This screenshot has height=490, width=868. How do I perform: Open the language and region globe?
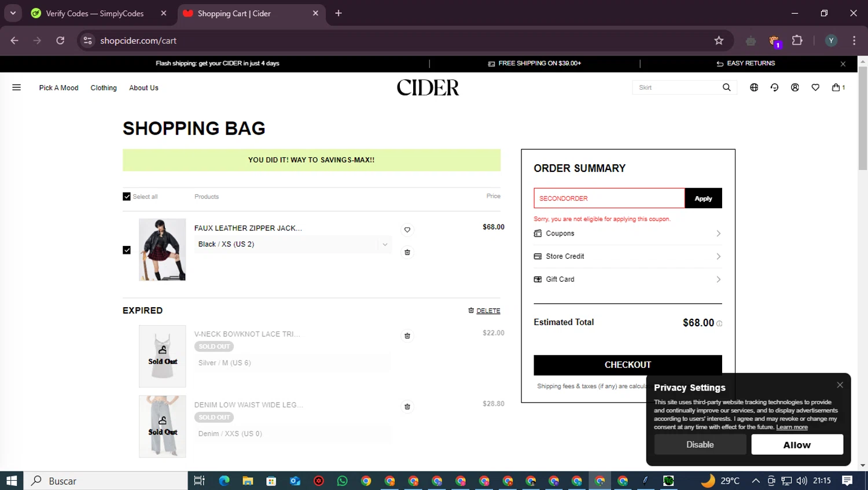point(754,87)
